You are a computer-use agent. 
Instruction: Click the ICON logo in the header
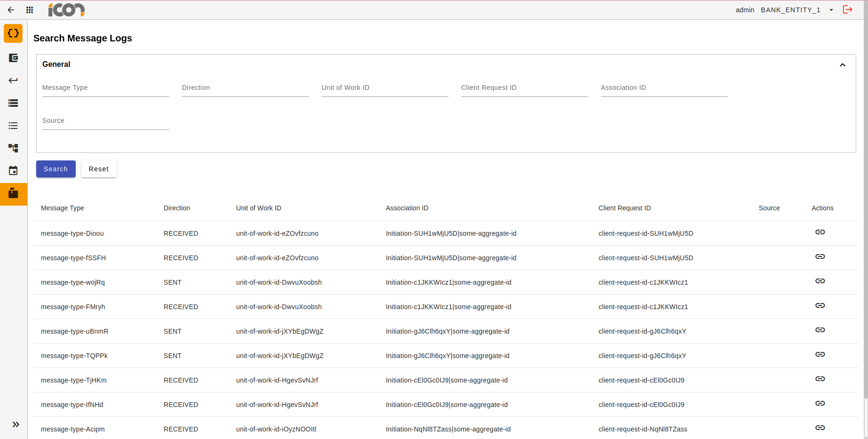point(66,9)
